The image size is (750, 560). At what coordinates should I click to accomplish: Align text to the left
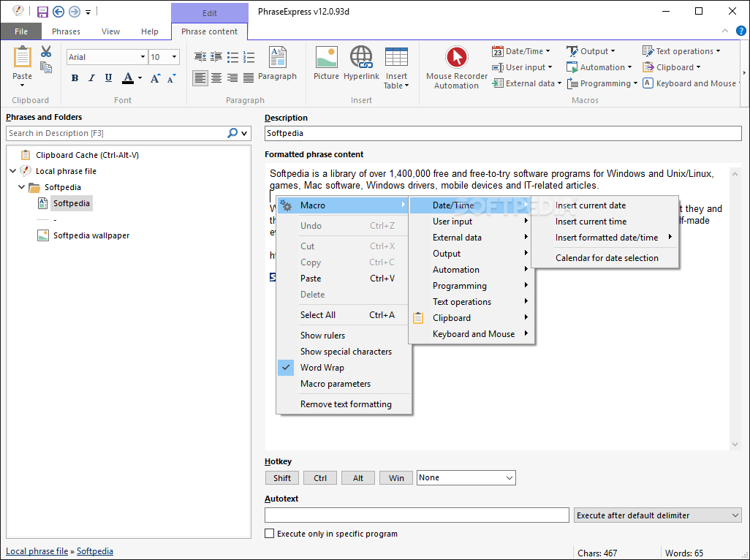[200, 78]
